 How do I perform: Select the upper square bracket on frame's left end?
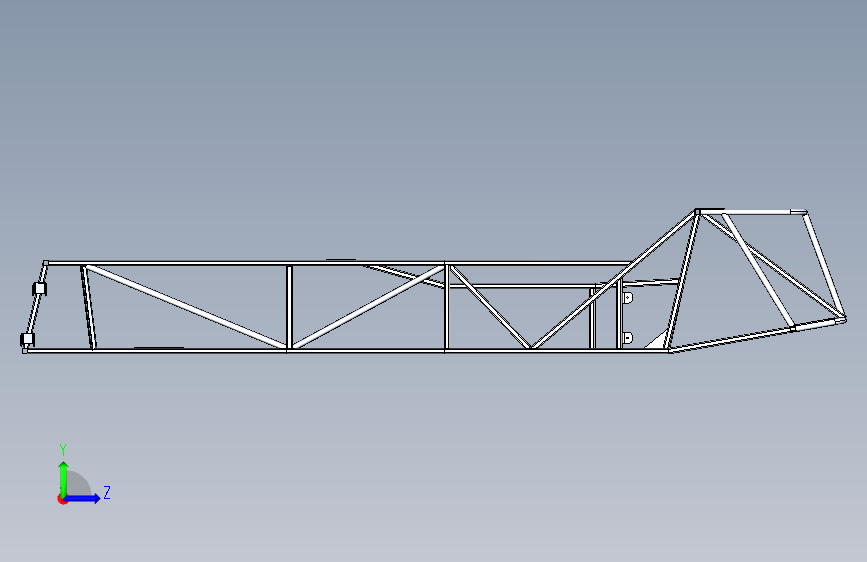tap(40, 289)
